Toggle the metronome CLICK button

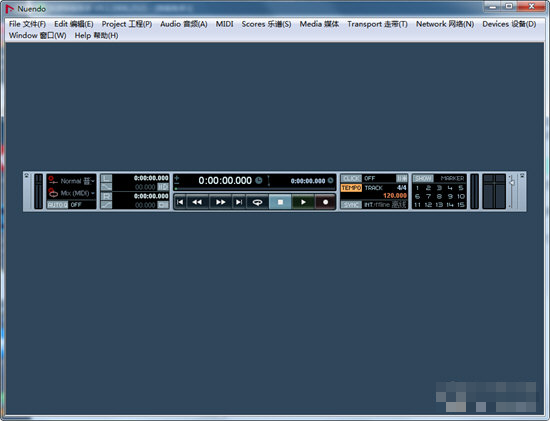[x=351, y=178]
